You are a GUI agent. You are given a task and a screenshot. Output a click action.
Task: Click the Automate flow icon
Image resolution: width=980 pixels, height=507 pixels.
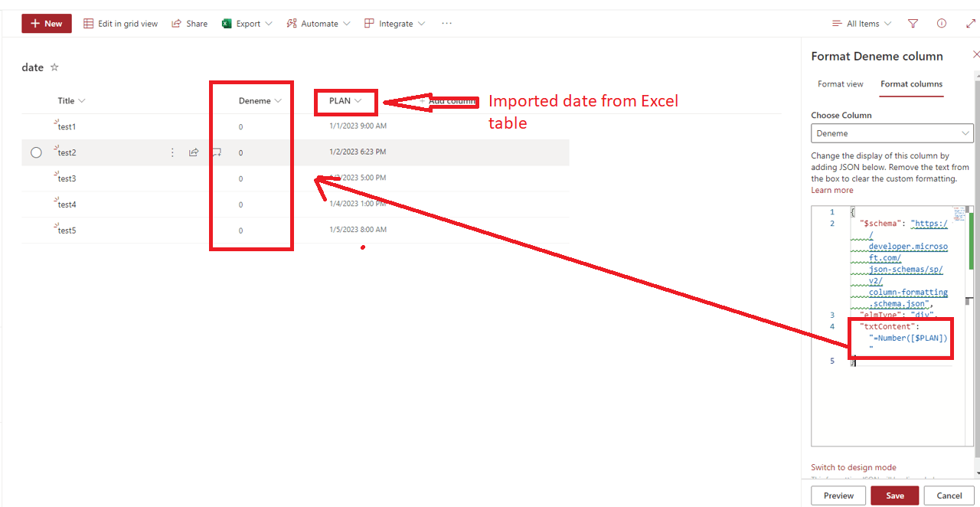[292, 24]
